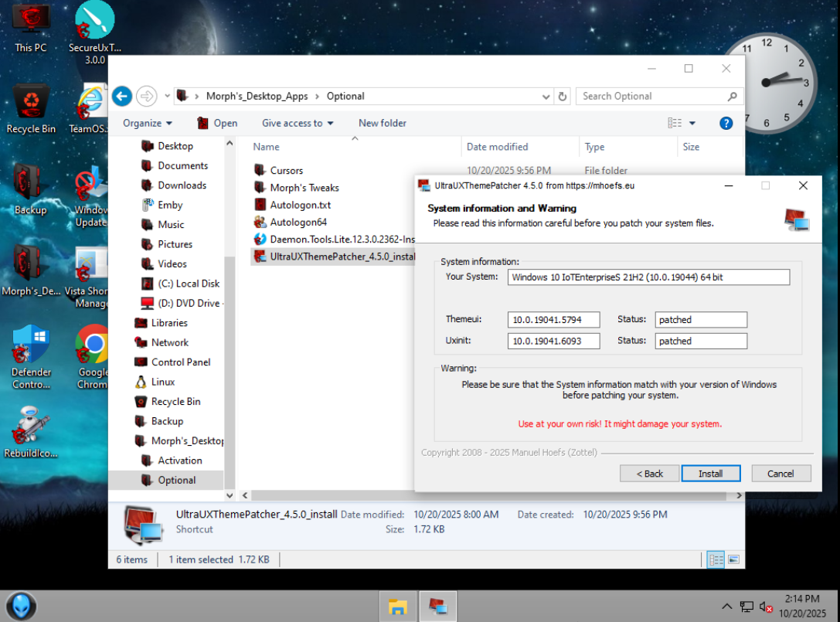Viewport: 840px width, 622px height.
Task: Click New folder in the toolbar
Action: 382,123
